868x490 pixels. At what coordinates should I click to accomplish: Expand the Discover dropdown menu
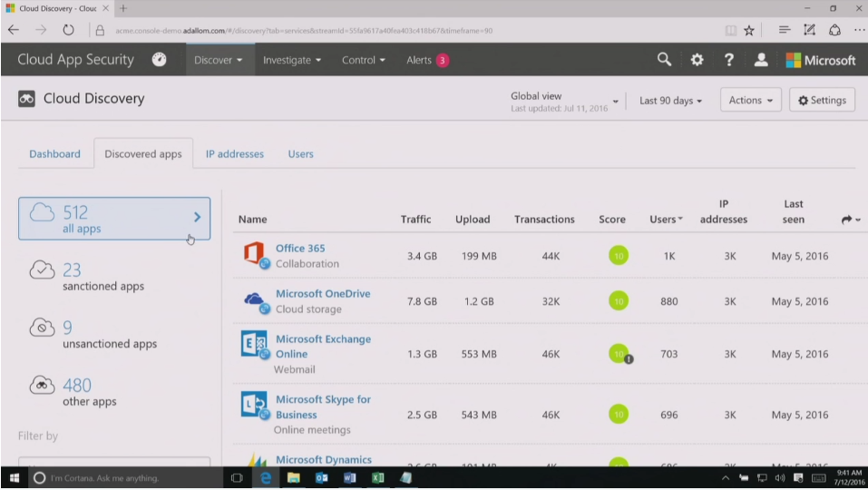click(x=219, y=60)
